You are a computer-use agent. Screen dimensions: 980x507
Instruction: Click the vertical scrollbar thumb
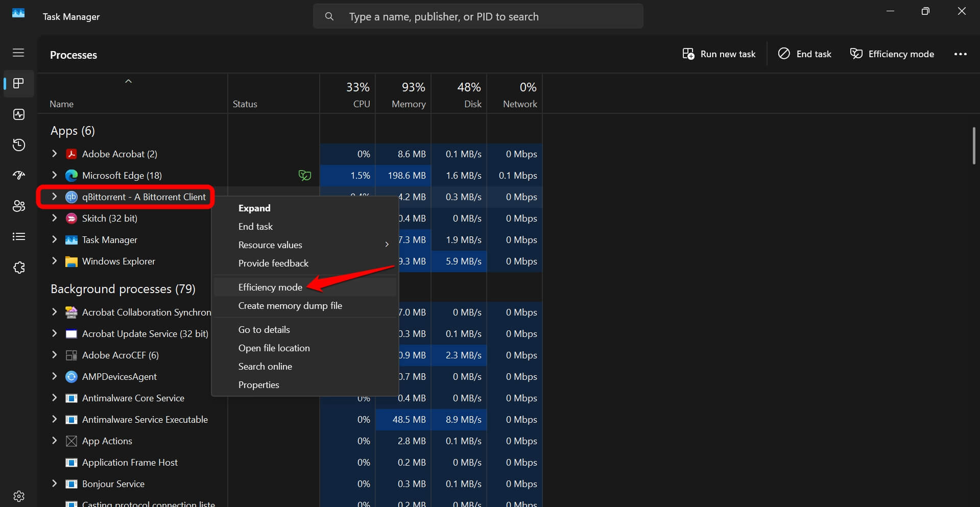click(x=974, y=146)
